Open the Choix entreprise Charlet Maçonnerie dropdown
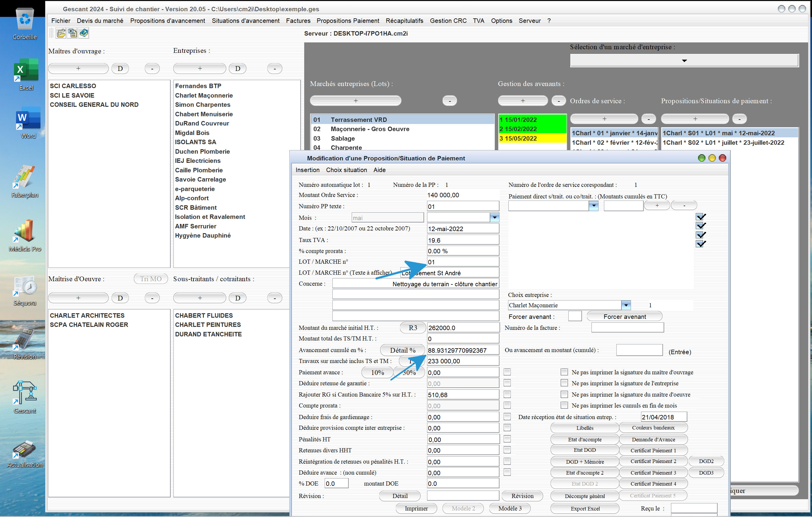Screen dimensions: 812x517 tap(626, 305)
